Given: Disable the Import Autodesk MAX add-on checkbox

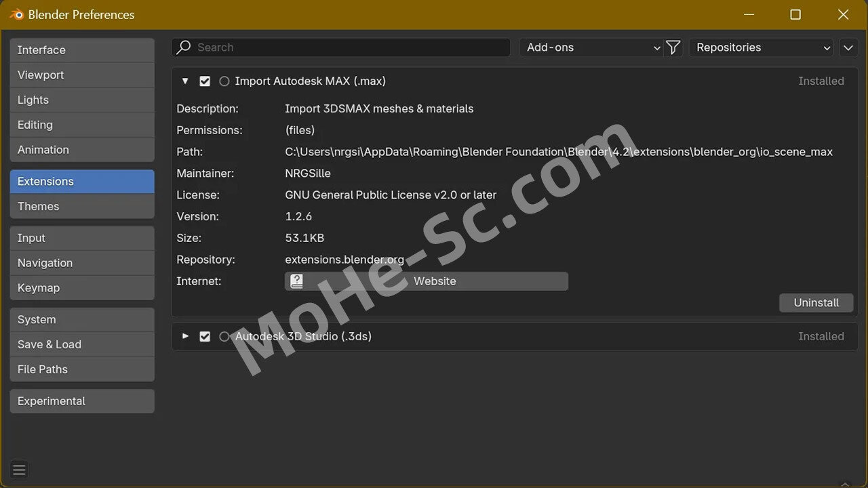Looking at the screenshot, I should pyautogui.click(x=205, y=81).
